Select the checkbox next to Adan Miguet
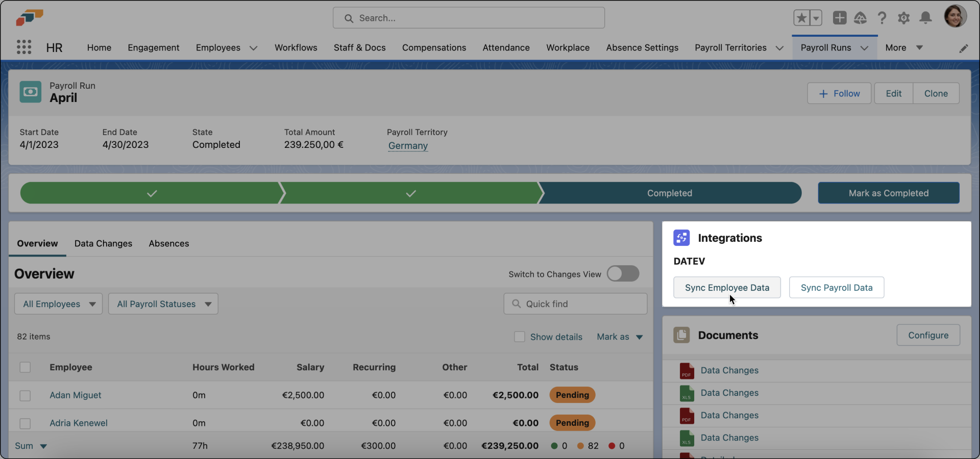This screenshot has height=459, width=980. click(x=24, y=395)
